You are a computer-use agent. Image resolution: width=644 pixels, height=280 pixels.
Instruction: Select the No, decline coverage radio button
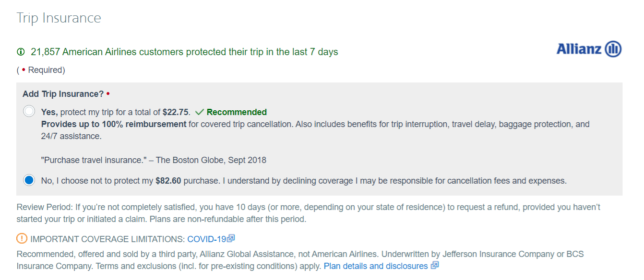[x=29, y=181]
